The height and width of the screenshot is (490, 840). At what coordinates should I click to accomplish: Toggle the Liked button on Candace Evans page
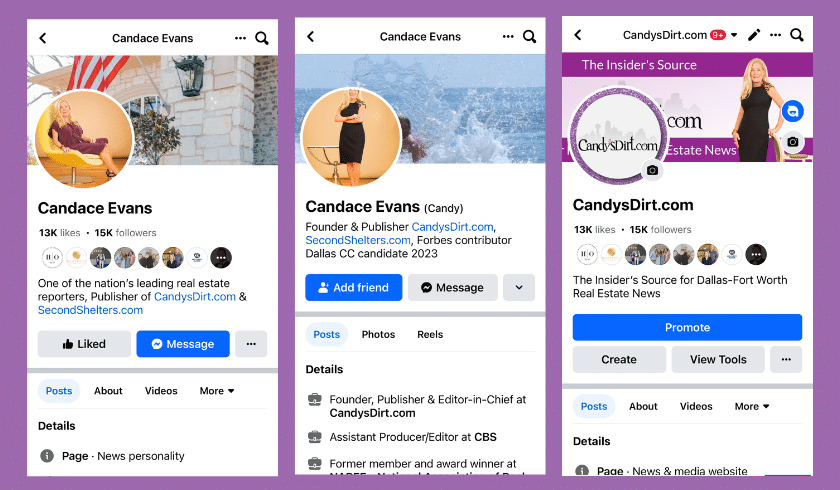click(84, 344)
